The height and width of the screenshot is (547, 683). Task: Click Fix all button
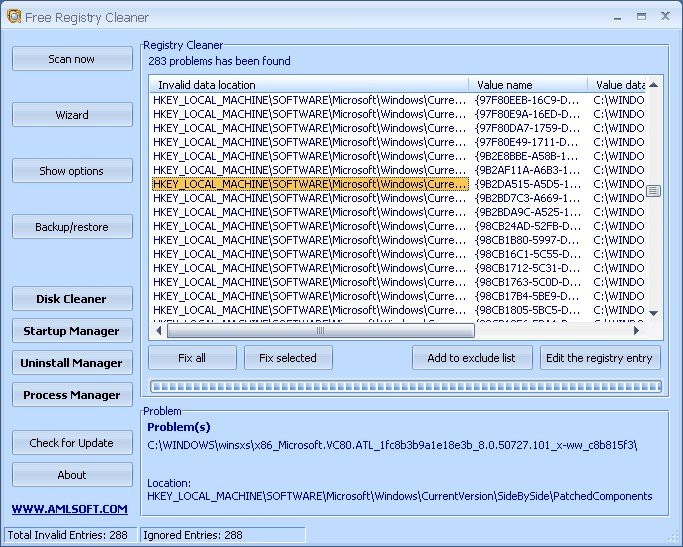[192, 358]
